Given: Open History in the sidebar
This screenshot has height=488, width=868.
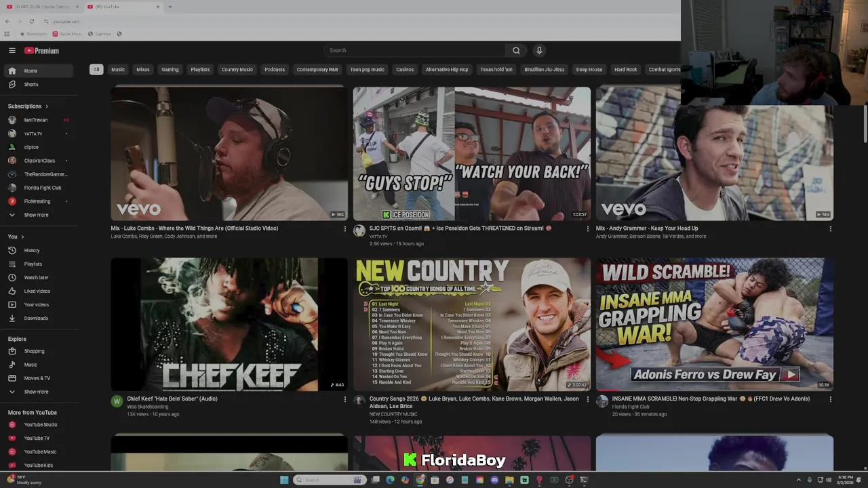Looking at the screenshot, I should tap(40, 250).
